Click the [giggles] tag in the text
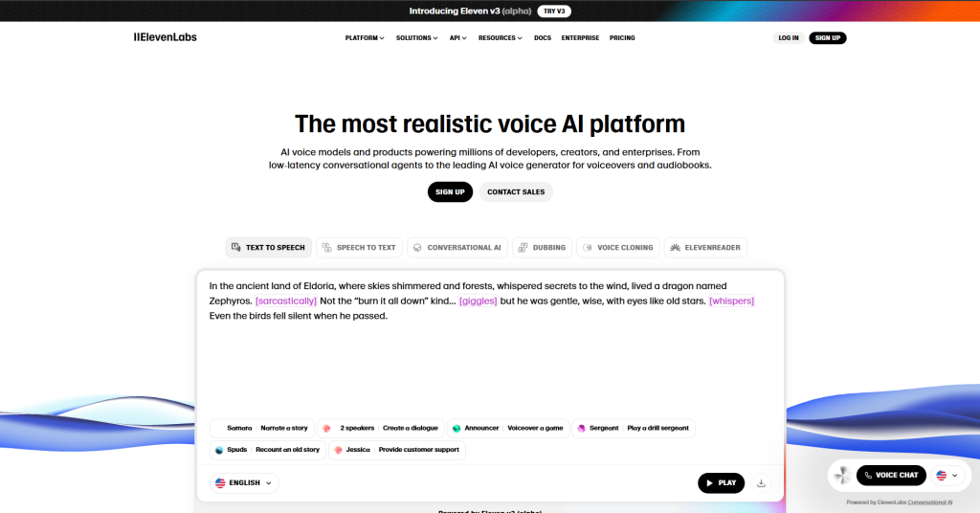 pyautogui.click(x=479, y=301)
